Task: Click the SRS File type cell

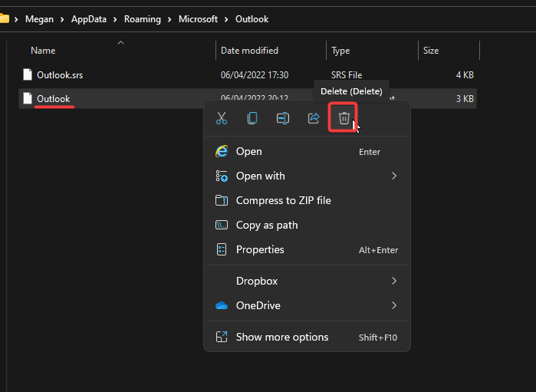Action: (347, 75)
